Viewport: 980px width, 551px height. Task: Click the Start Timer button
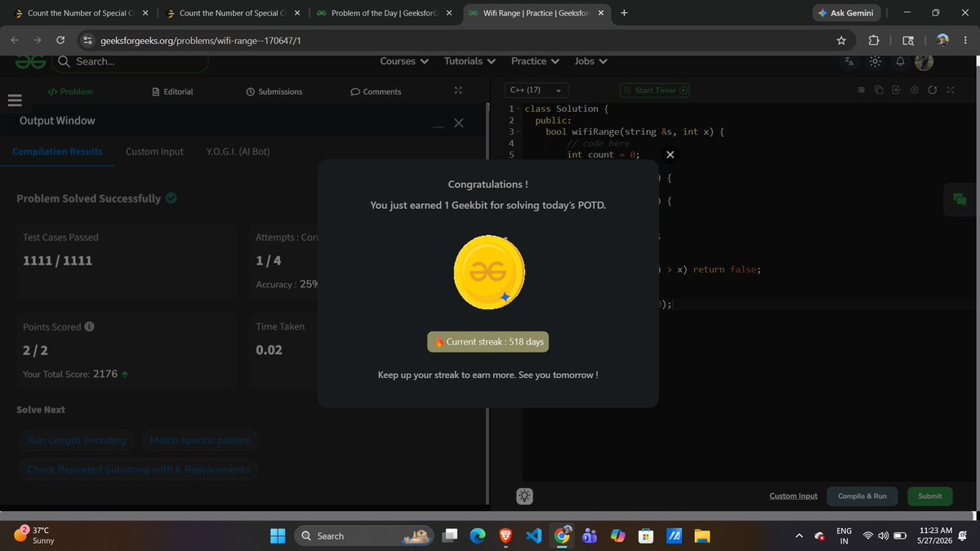655,91
